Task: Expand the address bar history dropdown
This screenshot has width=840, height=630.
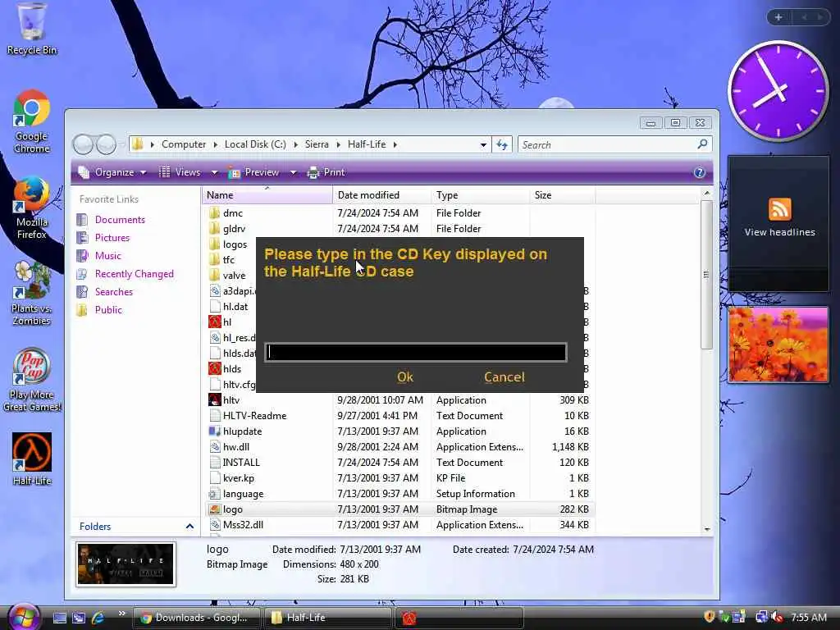Action: point(483,144)
